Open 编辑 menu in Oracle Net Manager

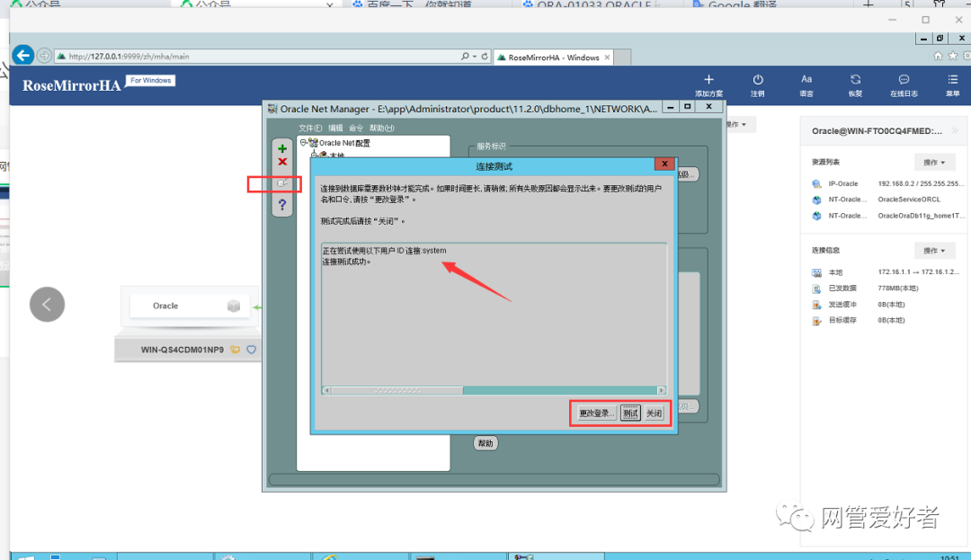tap(335, 128)
